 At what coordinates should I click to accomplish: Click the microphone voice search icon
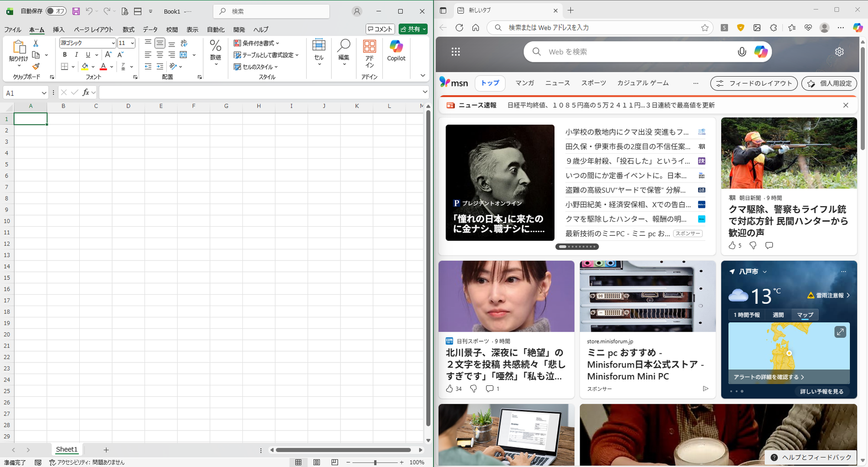coord(742,52)
